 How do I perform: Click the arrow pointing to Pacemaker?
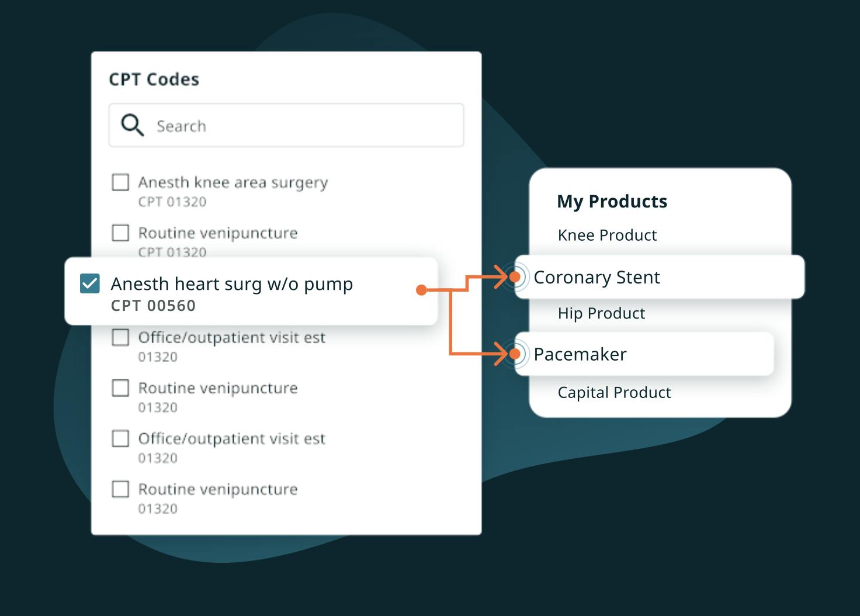coord(500,354)
